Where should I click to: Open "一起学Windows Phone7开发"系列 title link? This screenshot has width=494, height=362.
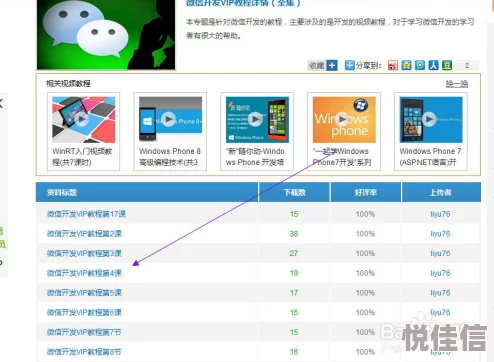point(341,157)
